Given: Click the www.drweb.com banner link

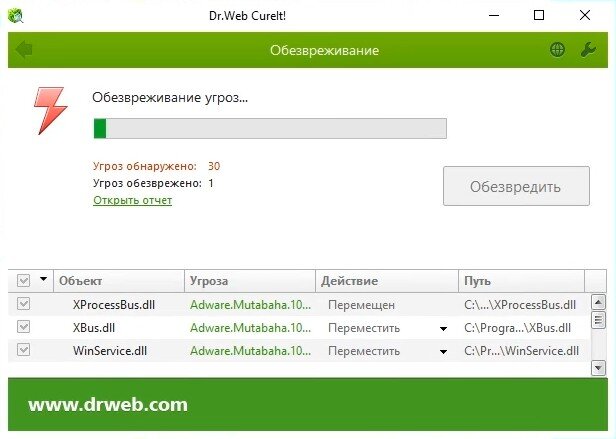Looking at the screenshot, I should pos(108,405).
